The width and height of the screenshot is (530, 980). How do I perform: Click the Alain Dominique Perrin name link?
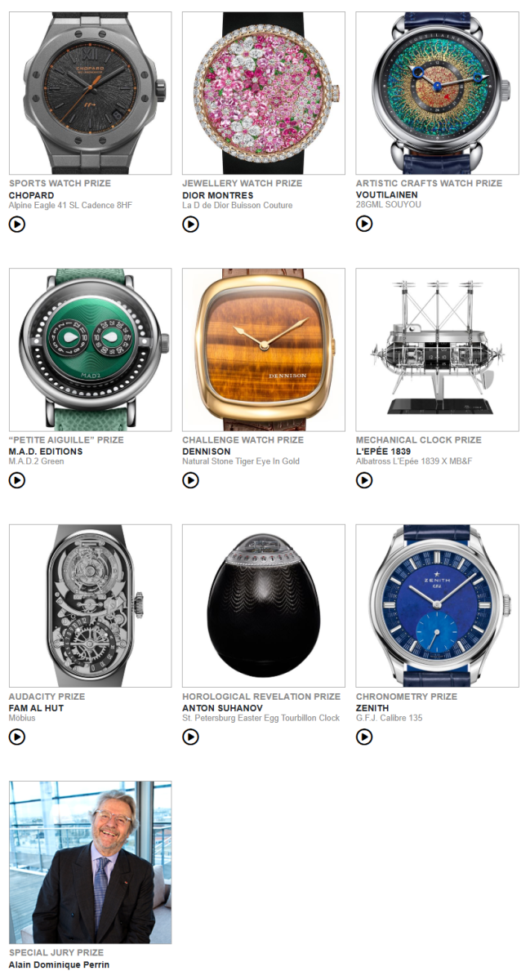point(59,964)
